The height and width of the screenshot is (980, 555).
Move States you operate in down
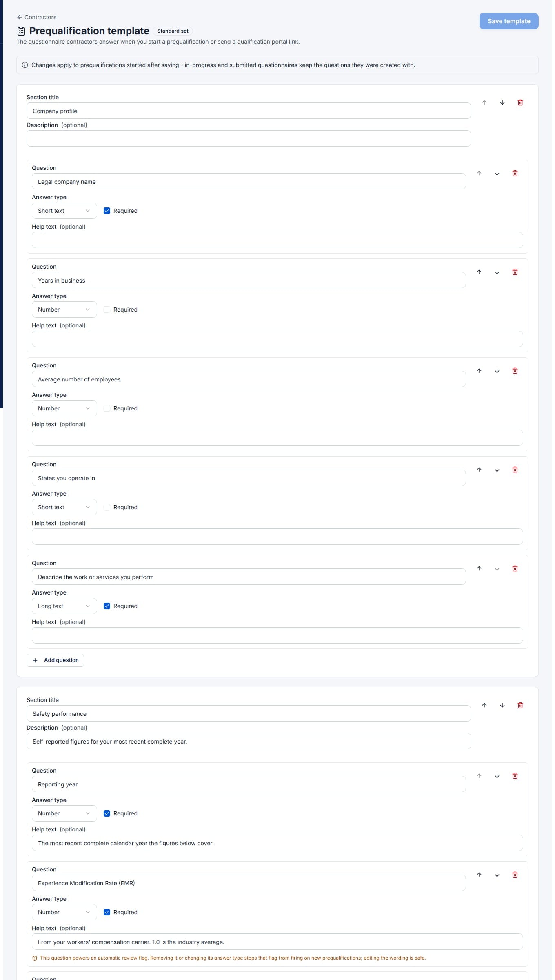tap(497, 470)
